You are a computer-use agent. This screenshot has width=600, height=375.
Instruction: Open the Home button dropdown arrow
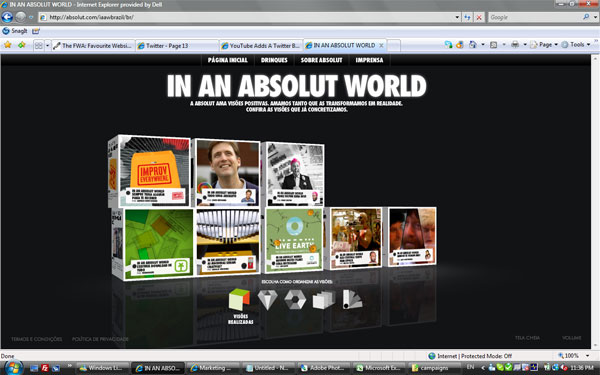[483, 45]
